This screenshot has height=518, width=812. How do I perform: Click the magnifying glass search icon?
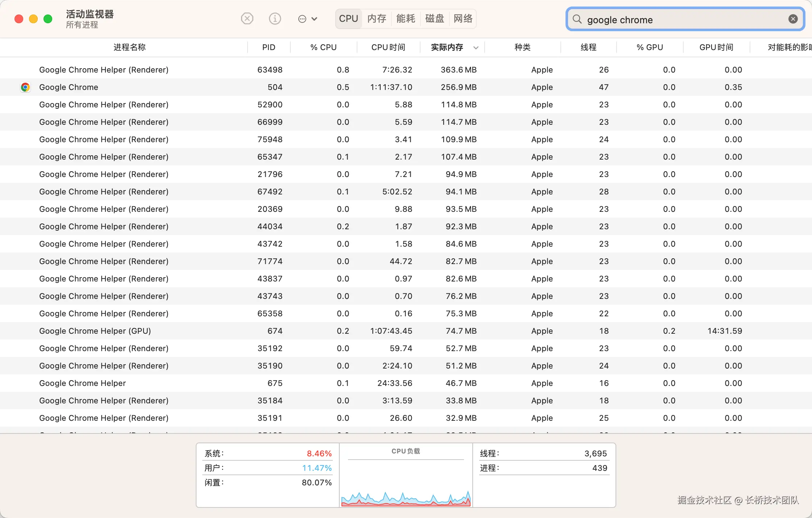(577, 19)
